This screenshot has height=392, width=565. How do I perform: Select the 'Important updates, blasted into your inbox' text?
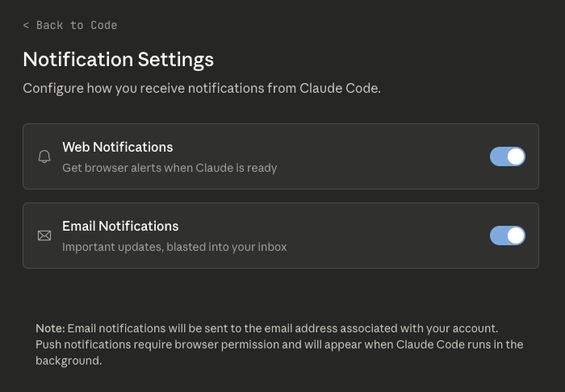tap(174, 247)
